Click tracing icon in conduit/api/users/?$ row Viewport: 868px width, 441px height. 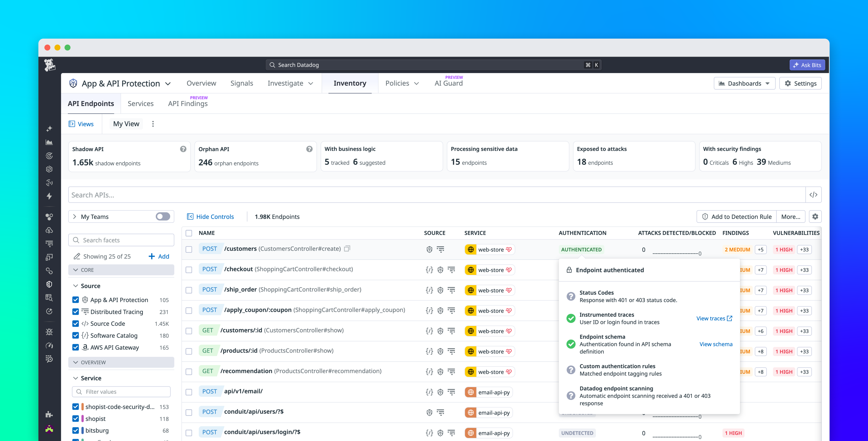click(x=440, y=412)
